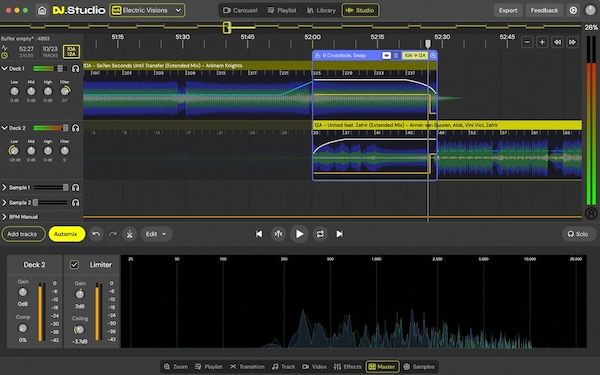Viewport: 600px width, 375px height.
Task: Click the Add tracks button
Action: pos(23,234)
